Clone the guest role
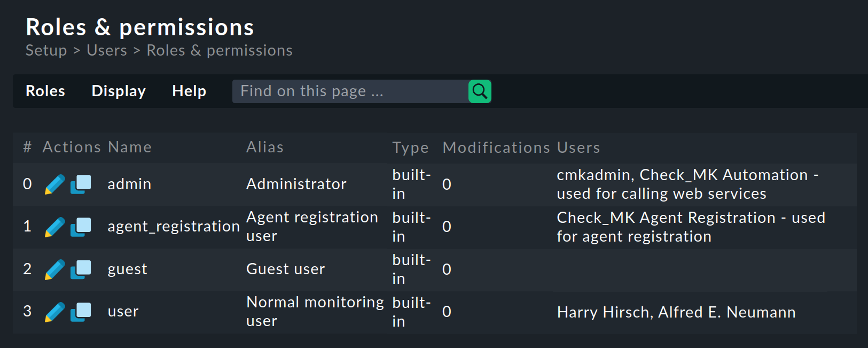 [81, 269]
